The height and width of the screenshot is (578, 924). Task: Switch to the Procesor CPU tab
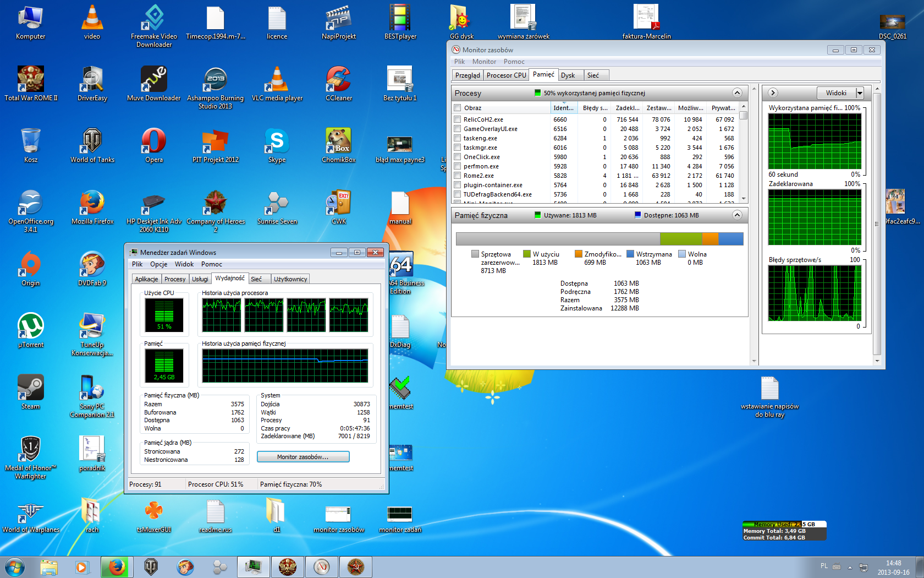(x=506, y=75)
